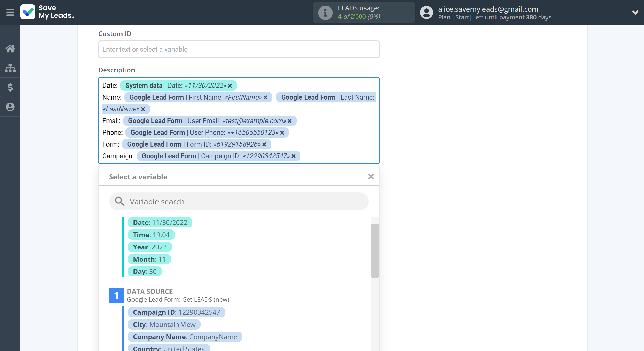644x351 pixels.
Task: Select the Time: 19:04 variable
Action: [151, 235]
